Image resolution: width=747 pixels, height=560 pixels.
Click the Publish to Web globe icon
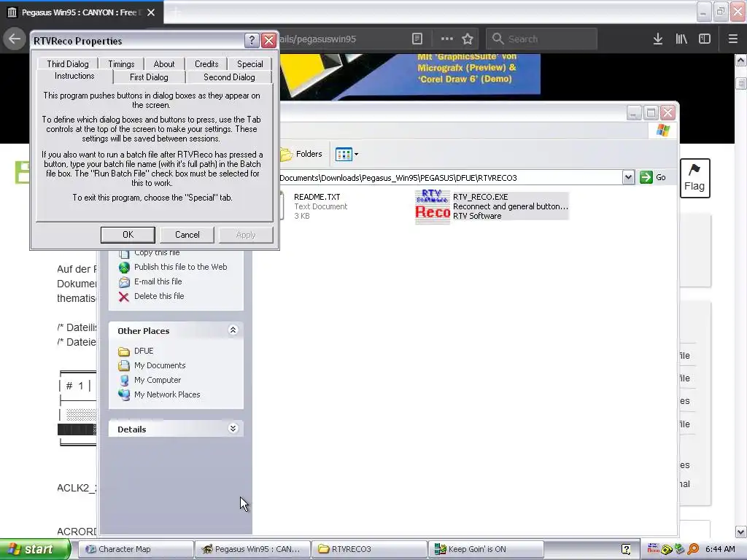coord(124,267)
